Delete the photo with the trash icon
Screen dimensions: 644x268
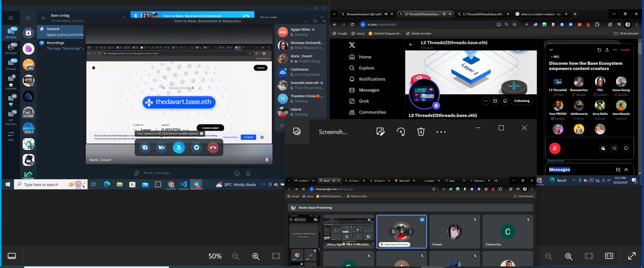tap(421, 132)
